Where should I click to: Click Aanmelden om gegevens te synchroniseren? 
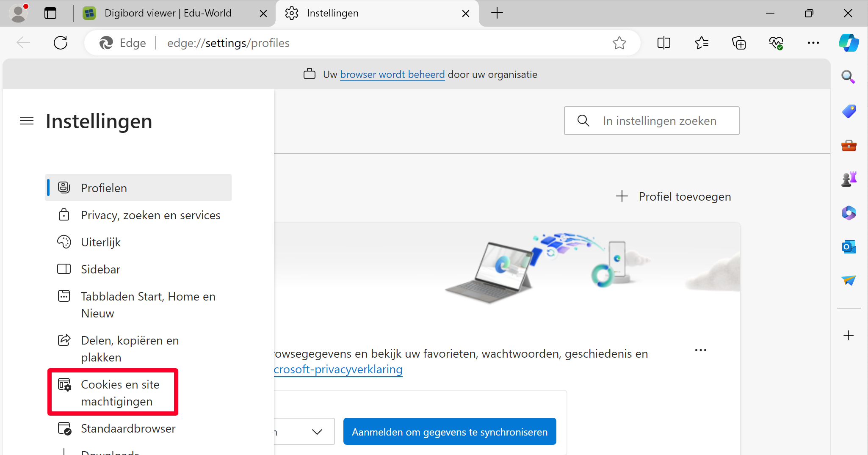[449, 432]
